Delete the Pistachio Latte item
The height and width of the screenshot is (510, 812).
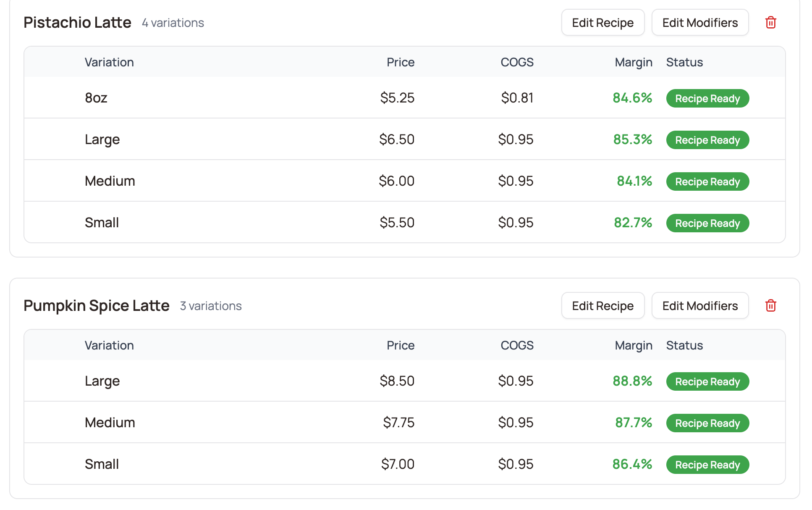tap(770, 23)
